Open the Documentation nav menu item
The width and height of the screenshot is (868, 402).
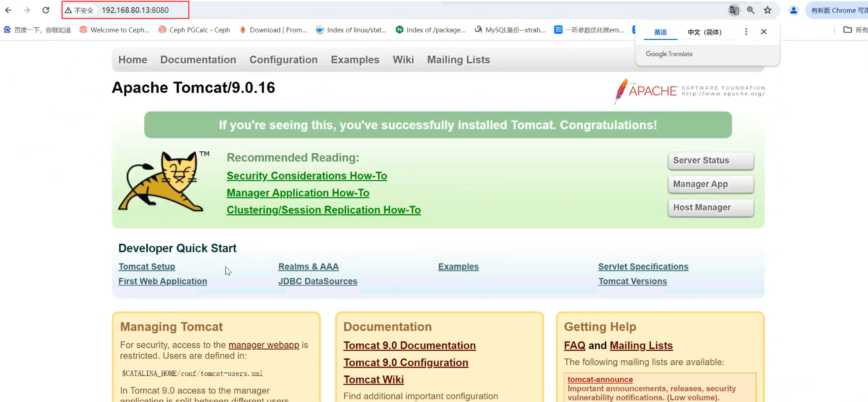(x=198, y=60)
